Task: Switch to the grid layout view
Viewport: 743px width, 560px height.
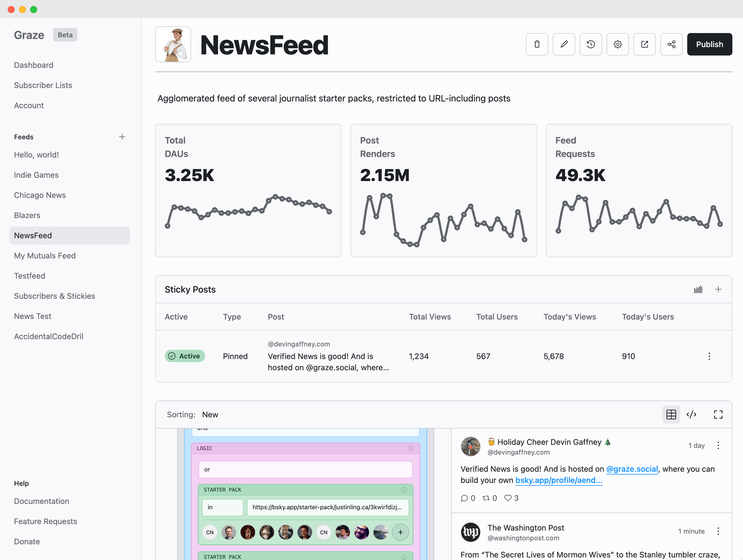Action: pos(671,414)
